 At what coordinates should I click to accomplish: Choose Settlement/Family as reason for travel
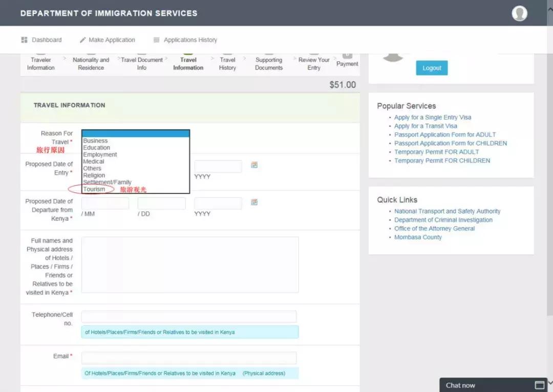click(136, 182)
